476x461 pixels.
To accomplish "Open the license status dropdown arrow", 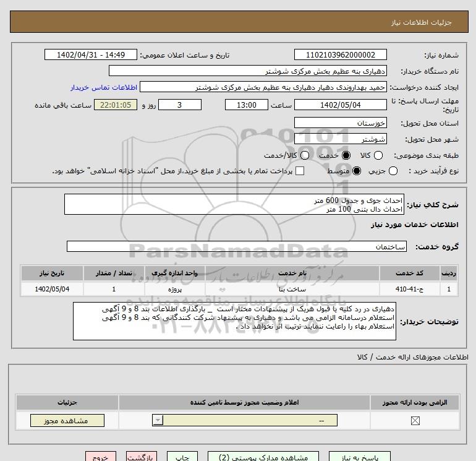I will tap(158, 421).
